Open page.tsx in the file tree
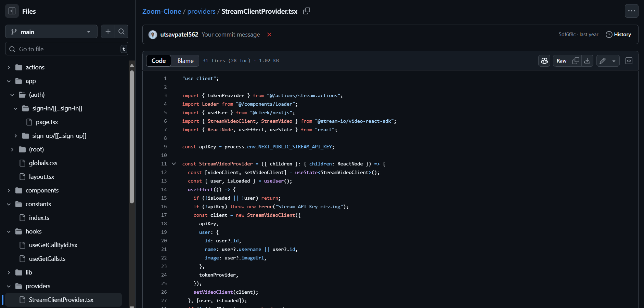The image size is (644, 308). (47, 122)
